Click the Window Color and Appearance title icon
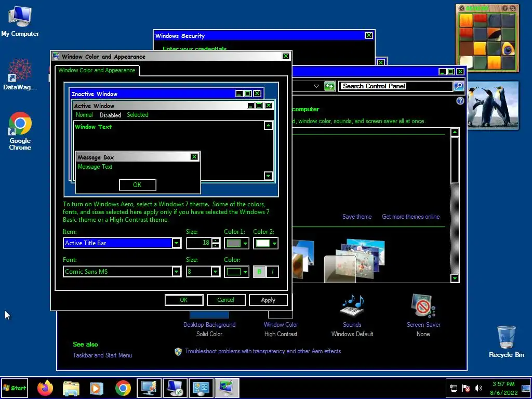This screenshot has width=532, height=399. click(56, 56)
